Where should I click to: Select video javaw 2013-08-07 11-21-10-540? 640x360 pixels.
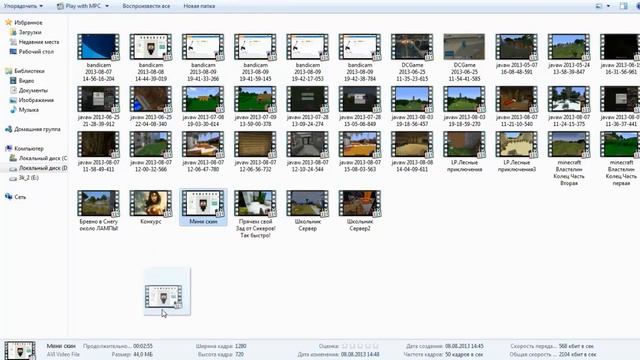pos(516,107)
